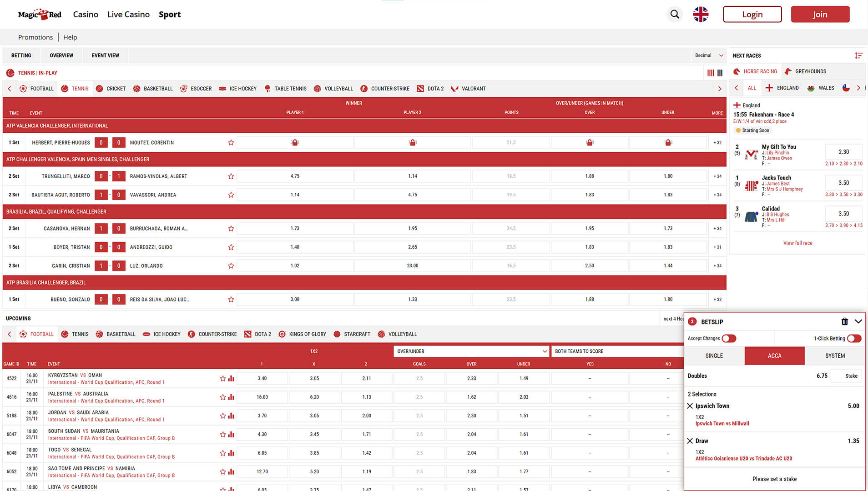The image size is (868, 491).
Task: Open stats chart for Kyrgyzstan vs Oman
Action: (x=231, y=378)
